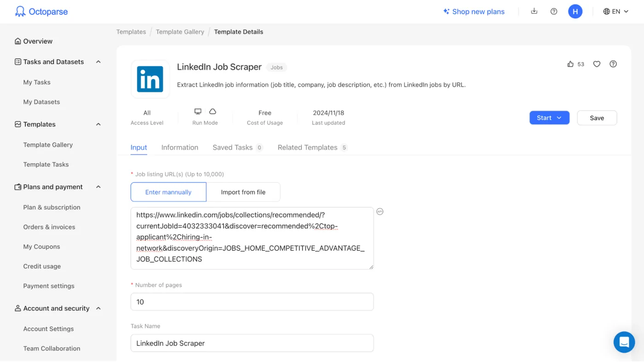The height and width of the screenshot is (362, 644).
Task: Open Team Collaboration
Action: pos(52,349)
